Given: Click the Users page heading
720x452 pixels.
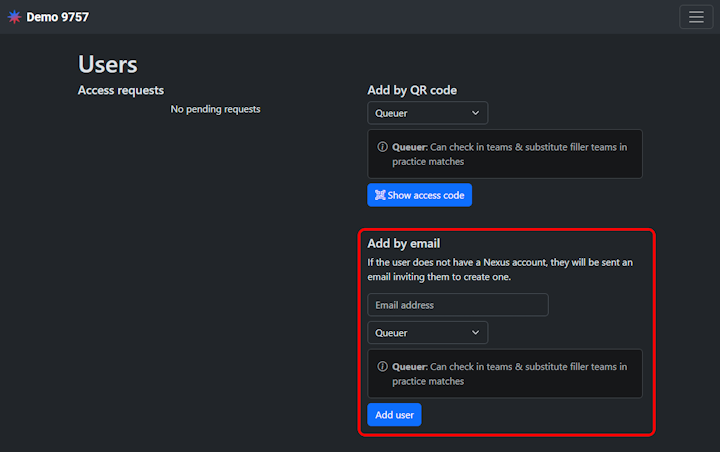Looking at the screenshot, I should [107, 64].
